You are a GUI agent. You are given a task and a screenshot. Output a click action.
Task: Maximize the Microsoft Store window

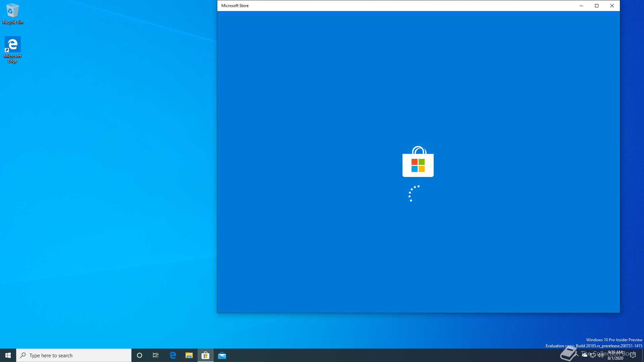tap(597, 6)
